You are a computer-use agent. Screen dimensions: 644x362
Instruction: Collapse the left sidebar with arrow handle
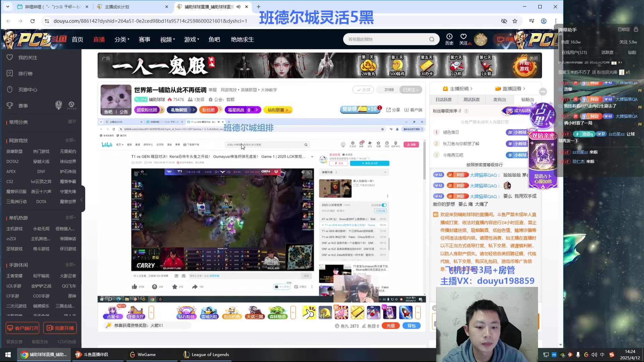click(82, 199)
